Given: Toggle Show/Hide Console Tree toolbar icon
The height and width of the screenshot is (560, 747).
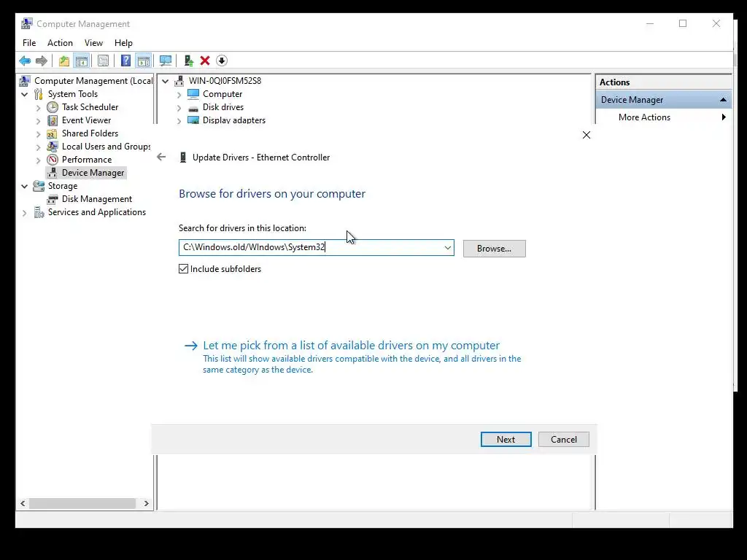Looking at the screenshot, I should 82,61.
